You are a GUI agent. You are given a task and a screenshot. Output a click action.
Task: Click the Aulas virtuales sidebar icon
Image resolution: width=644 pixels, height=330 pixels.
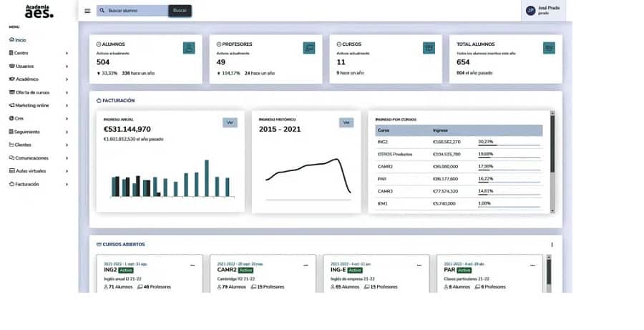(x=12, y=171)
